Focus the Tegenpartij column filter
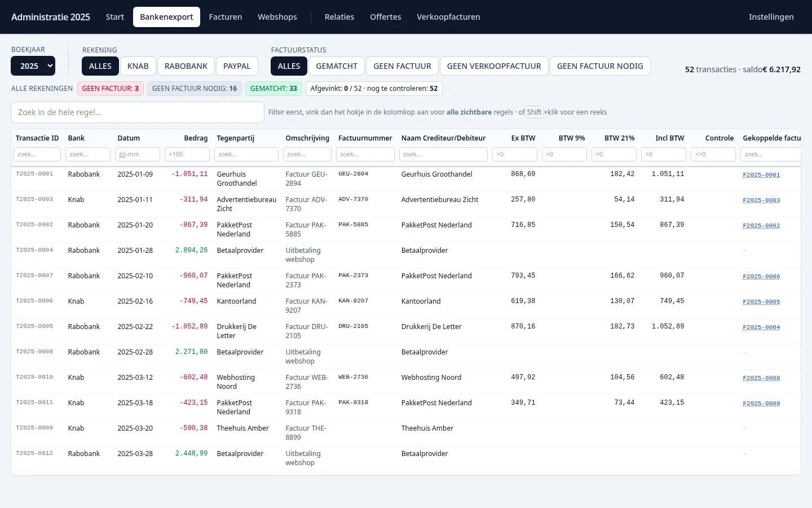The height and width of the screenshot is (508, 812). 246,154
